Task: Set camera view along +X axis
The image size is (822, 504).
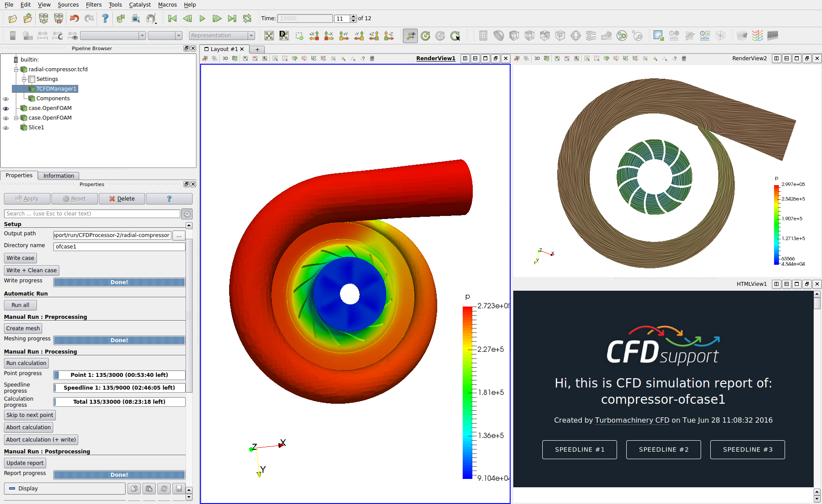Action: 314,36
